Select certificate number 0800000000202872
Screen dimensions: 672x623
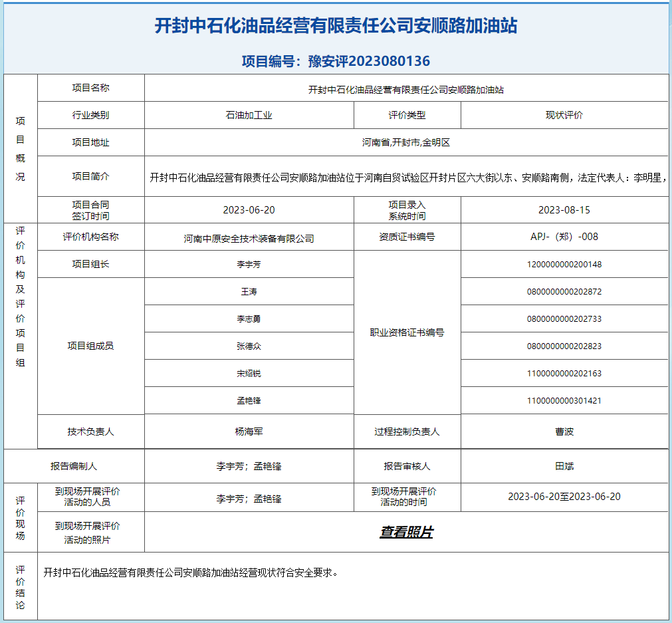pyautogui.click(x=564, y=292)
